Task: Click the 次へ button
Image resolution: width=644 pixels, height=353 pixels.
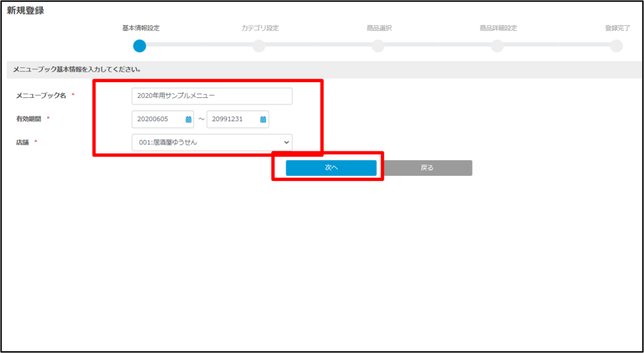Action: pyautogui.click(x=331, y=168)
